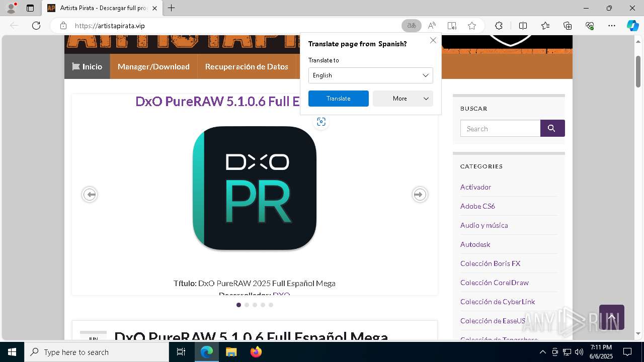Activate the Read aloud icon

(432, 26)
